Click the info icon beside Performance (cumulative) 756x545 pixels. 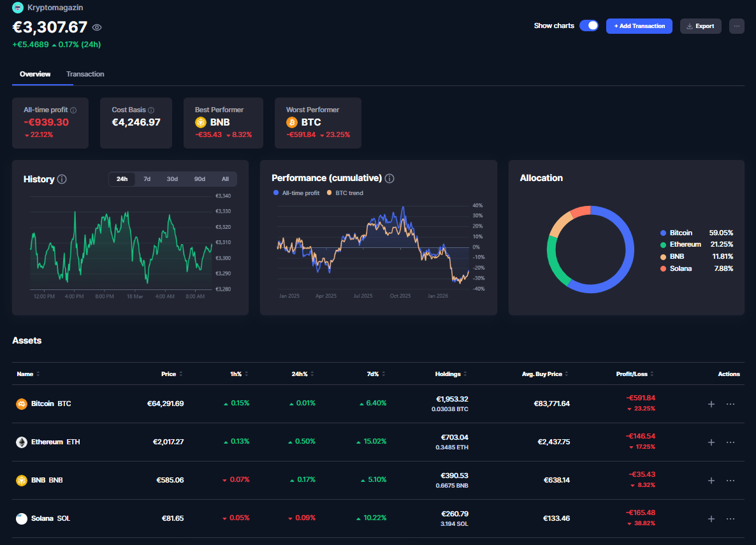click(x=389, y=178)
